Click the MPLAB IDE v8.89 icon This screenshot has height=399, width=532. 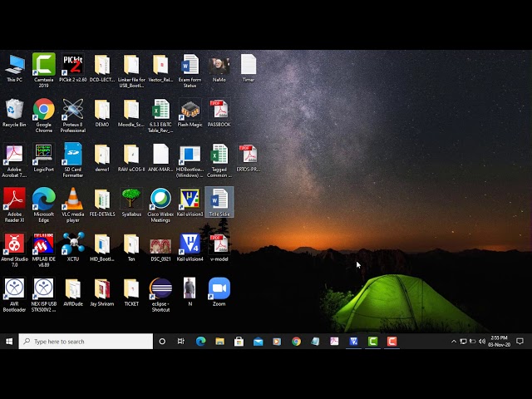44,244
